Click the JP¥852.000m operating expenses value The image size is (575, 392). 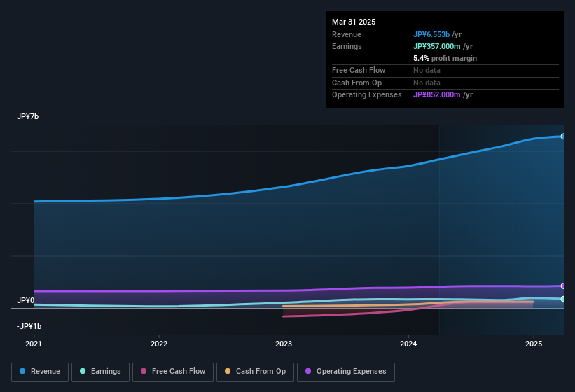click(x=437, y=94)
